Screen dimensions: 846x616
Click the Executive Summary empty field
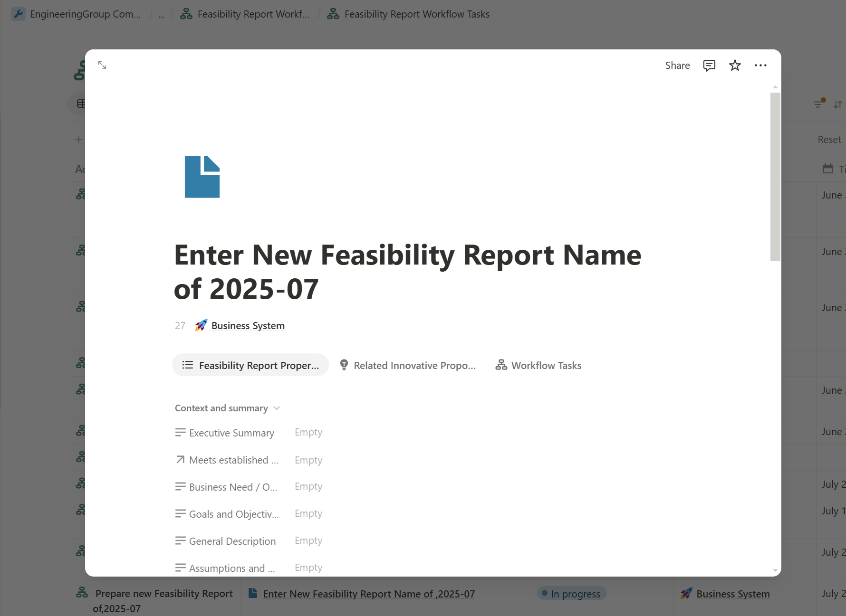(x=308, y=432)
